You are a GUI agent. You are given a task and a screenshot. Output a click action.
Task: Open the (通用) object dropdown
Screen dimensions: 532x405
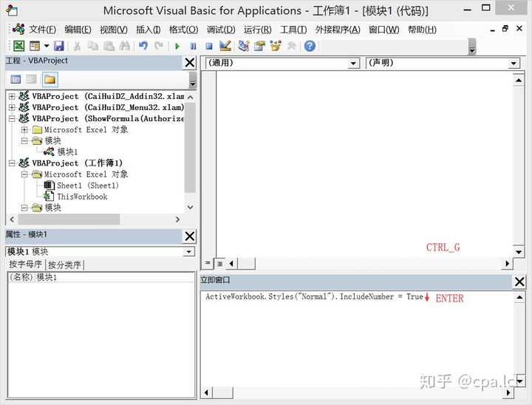click(353, 63)
